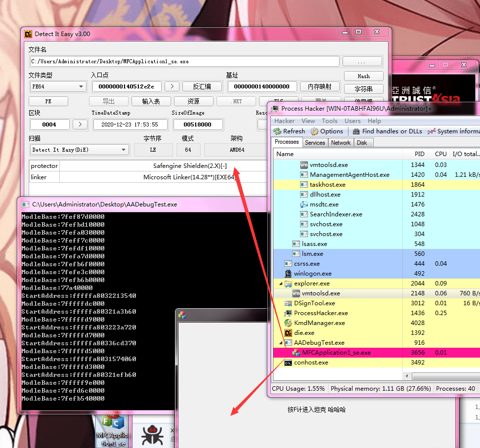The image size is (480, 448).
Task: Open the file type PE64 dropdown
Action: coord(58,86)
